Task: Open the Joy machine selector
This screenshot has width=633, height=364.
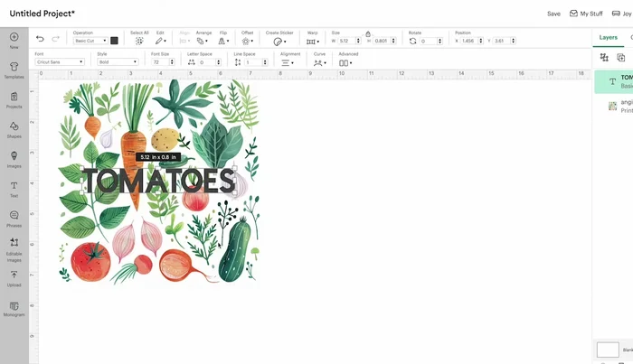Action: 622,14
